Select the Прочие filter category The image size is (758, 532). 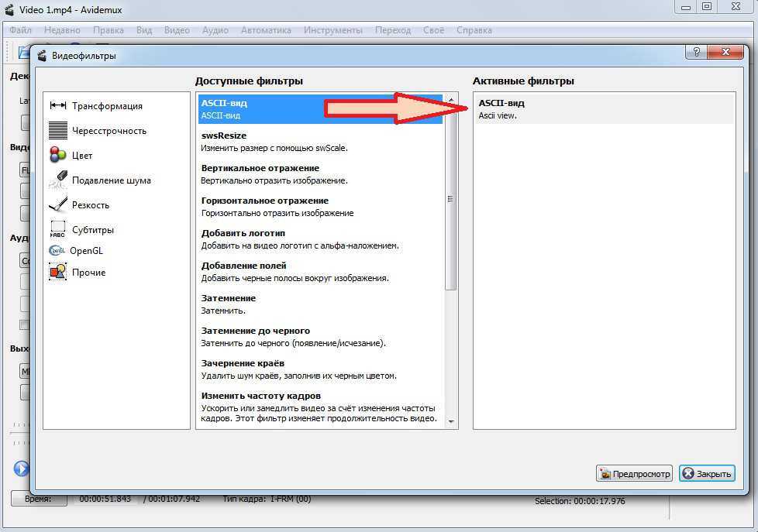88,273
